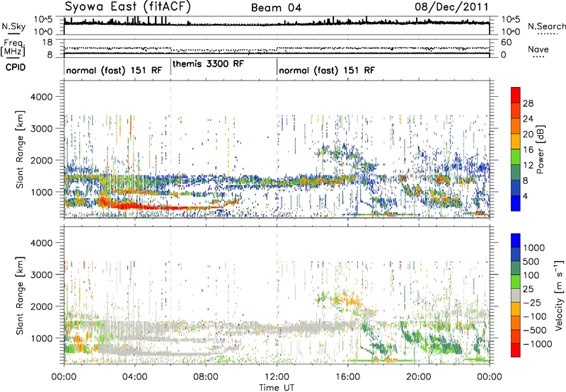Click the "16:00" time axis label
This screenshot has height=392, width=566.
pyautogui.click(x=347, y=377)
